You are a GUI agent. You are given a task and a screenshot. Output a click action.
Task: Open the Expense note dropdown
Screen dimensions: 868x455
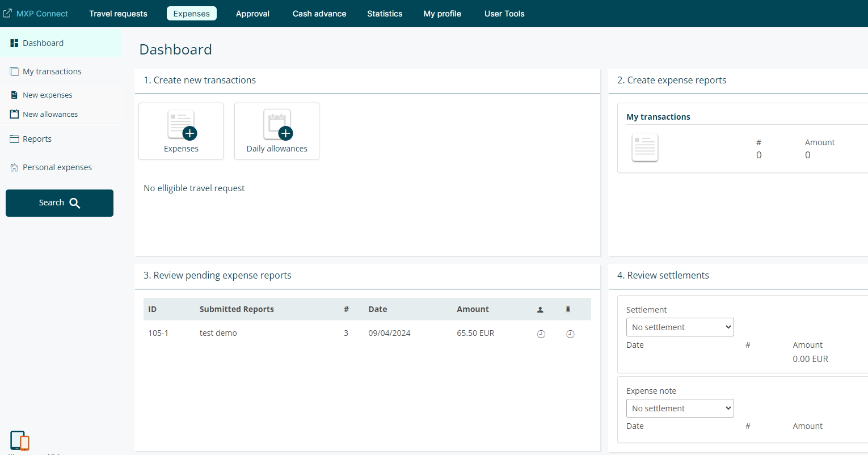coord(680,408)
